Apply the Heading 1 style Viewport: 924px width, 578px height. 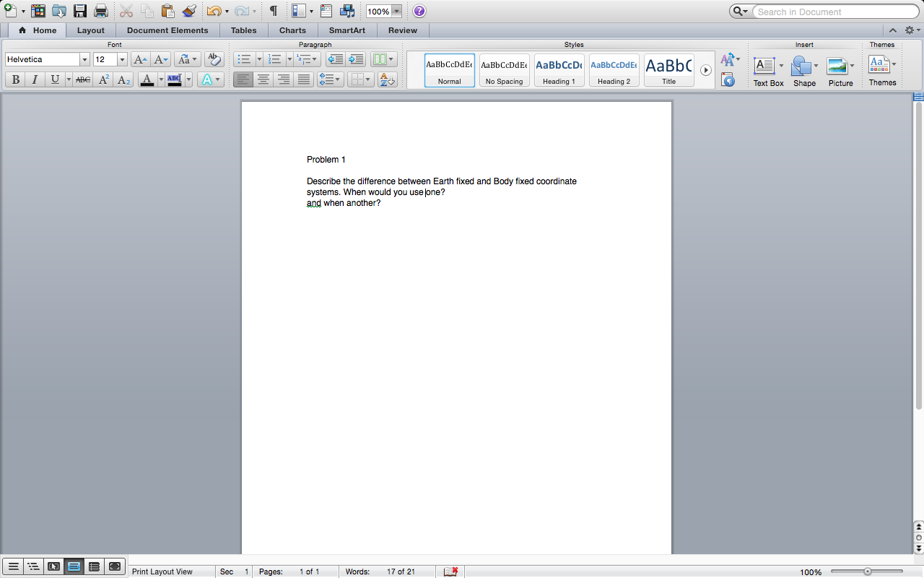[x=559, y=70]
